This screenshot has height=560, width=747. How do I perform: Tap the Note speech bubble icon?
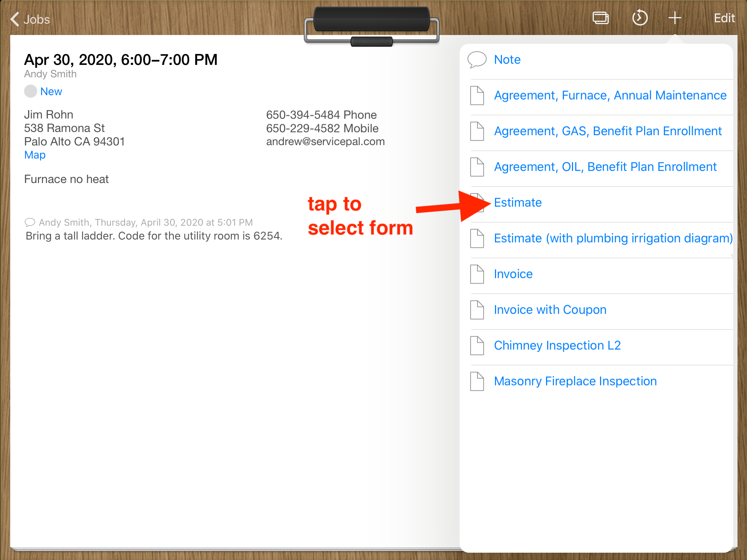[x=477, y=59]
